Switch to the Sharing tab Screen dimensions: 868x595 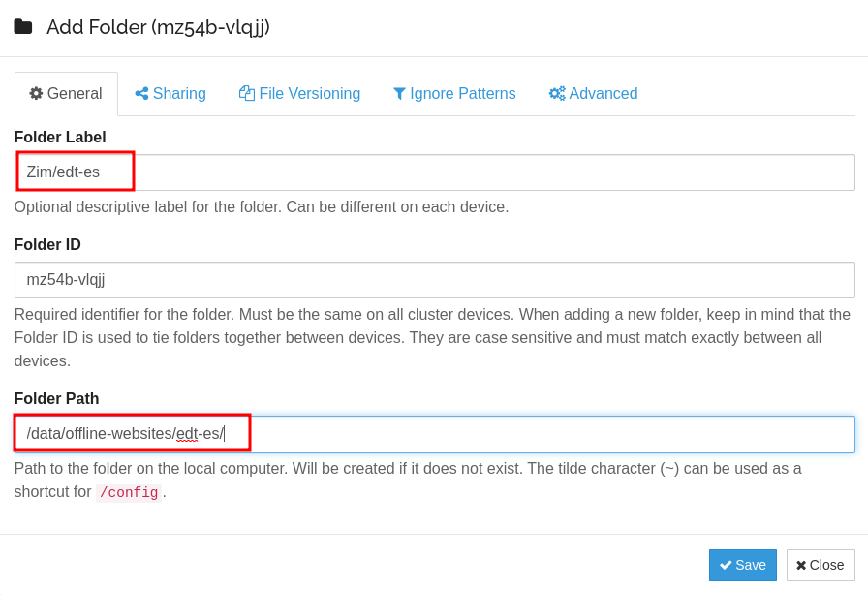pyautogui.click(x=170, y=94)
